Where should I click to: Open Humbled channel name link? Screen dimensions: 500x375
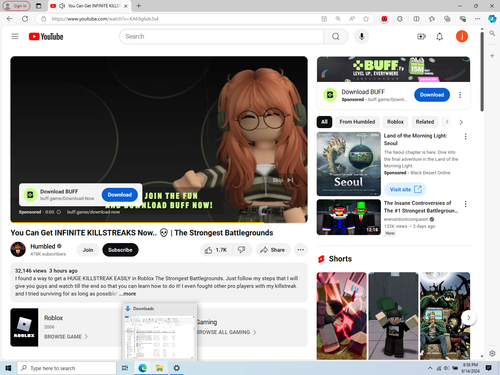(43, 246)
